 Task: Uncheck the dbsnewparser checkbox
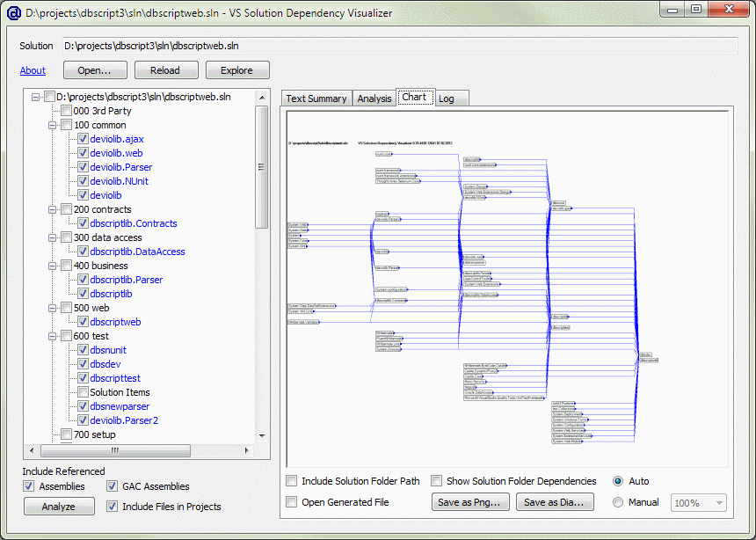point(83,405)
